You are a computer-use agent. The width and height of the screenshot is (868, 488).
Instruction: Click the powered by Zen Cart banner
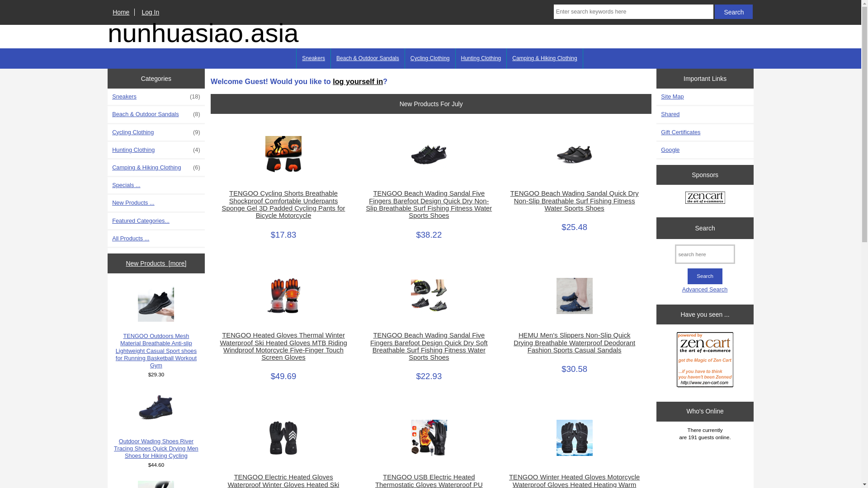tap(705, 360)
